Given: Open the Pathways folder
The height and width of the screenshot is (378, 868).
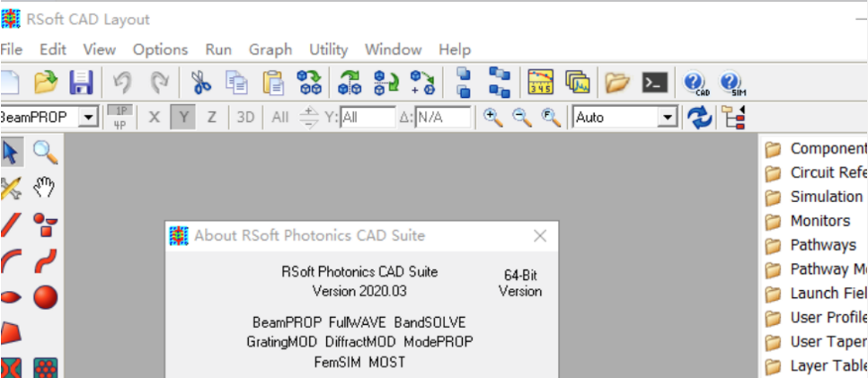Looking at the screenshot, I should [x=810, y=244].
